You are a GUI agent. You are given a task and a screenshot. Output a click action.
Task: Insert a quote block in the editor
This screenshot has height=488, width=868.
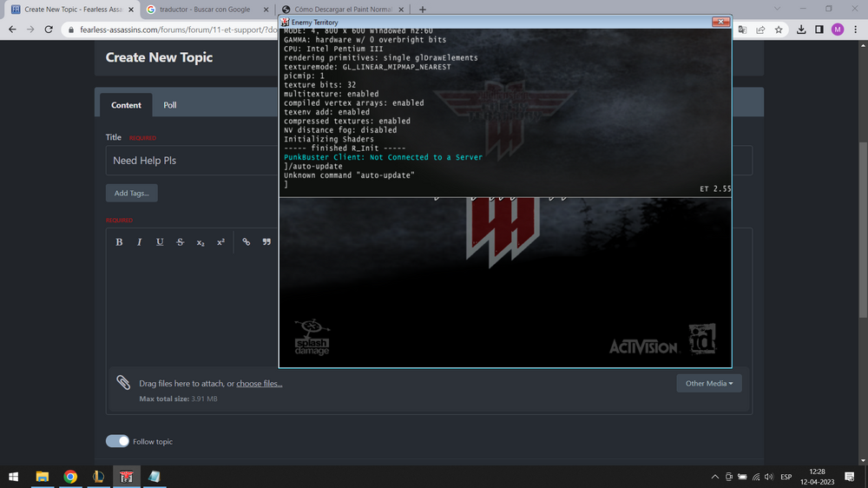pyautogui.click(x=266, y=242)
